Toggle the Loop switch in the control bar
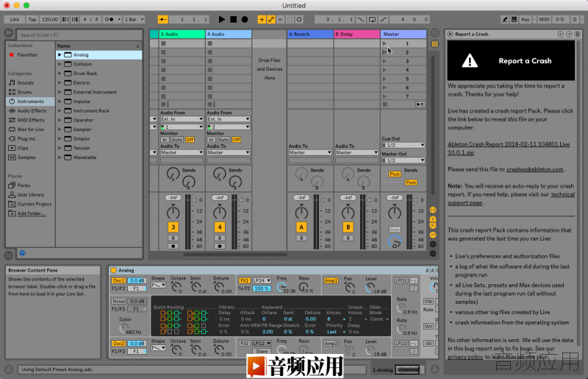 [373, 19]
